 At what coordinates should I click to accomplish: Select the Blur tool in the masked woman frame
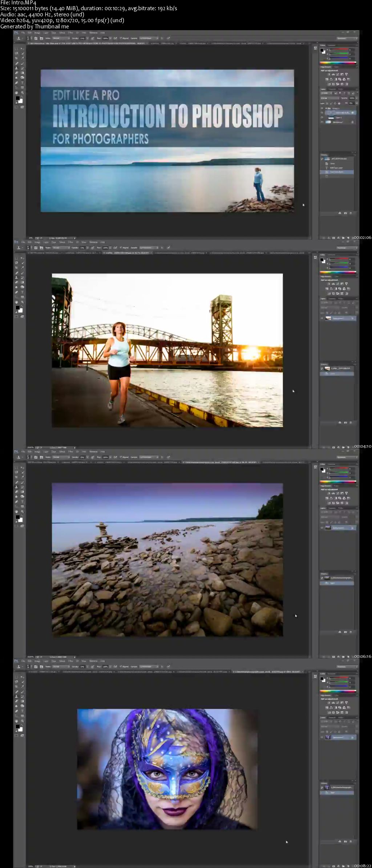(x=16, y=706)
